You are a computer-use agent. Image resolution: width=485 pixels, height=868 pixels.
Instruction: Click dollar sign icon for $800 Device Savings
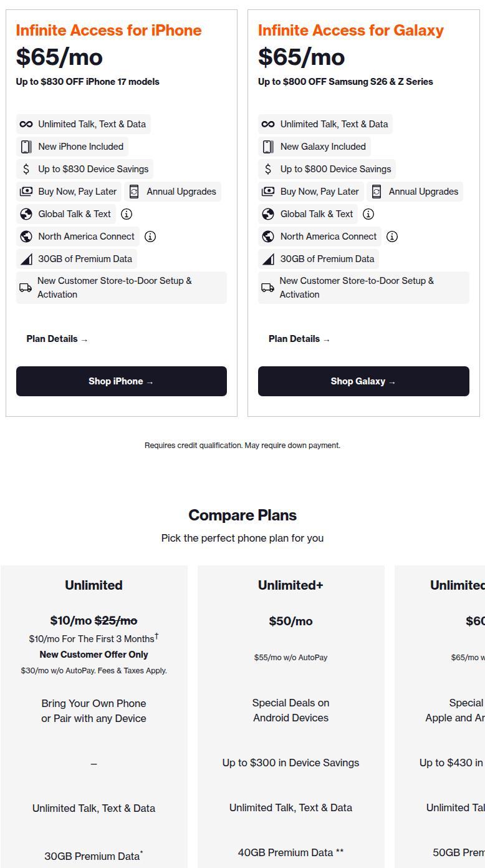(x=268, y=169)
